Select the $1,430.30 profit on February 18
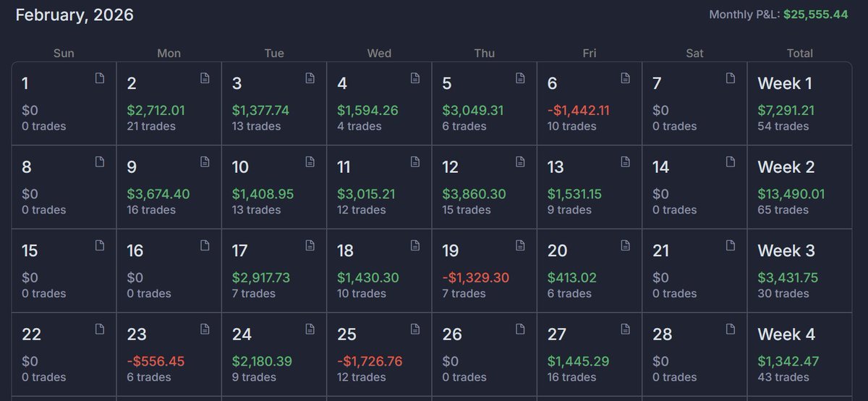The image size is (868, 401). (367, 278)
